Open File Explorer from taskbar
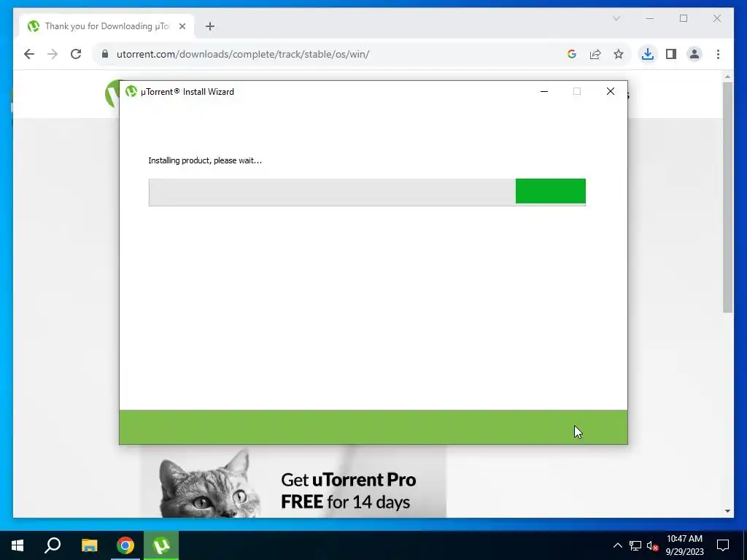747x560 pixels. click(x=89, y=545)
